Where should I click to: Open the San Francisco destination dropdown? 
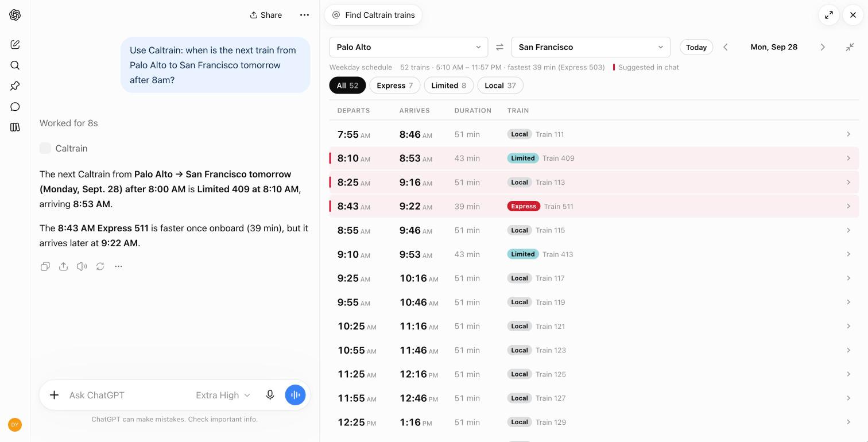click(x=591, y=47)
